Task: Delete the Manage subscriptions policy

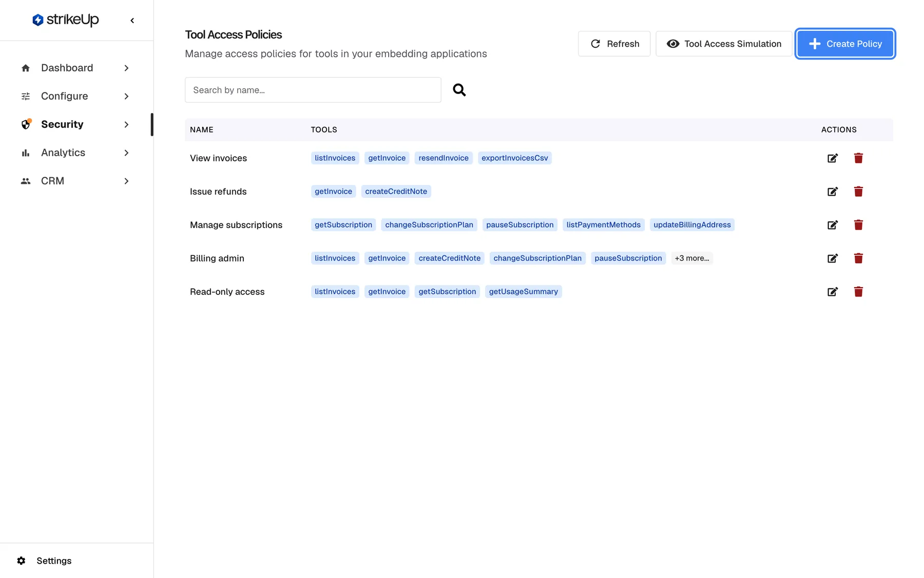Action: [858, 225]
